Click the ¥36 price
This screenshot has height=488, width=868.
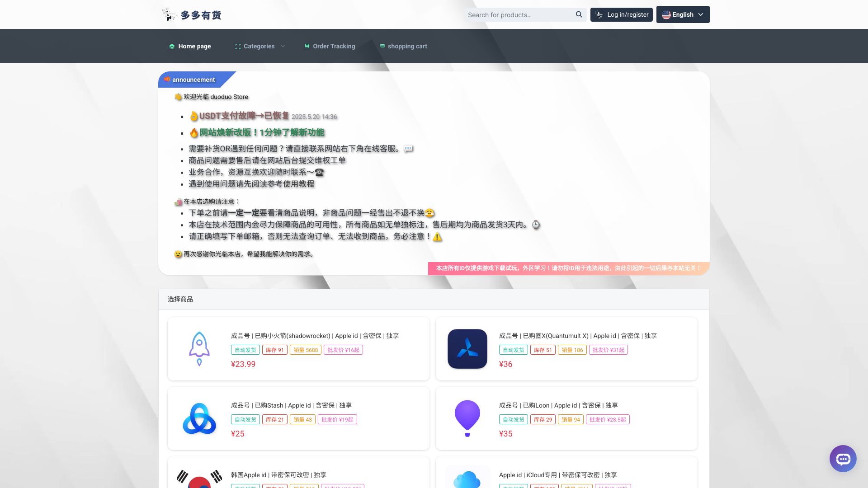point(505,364)
